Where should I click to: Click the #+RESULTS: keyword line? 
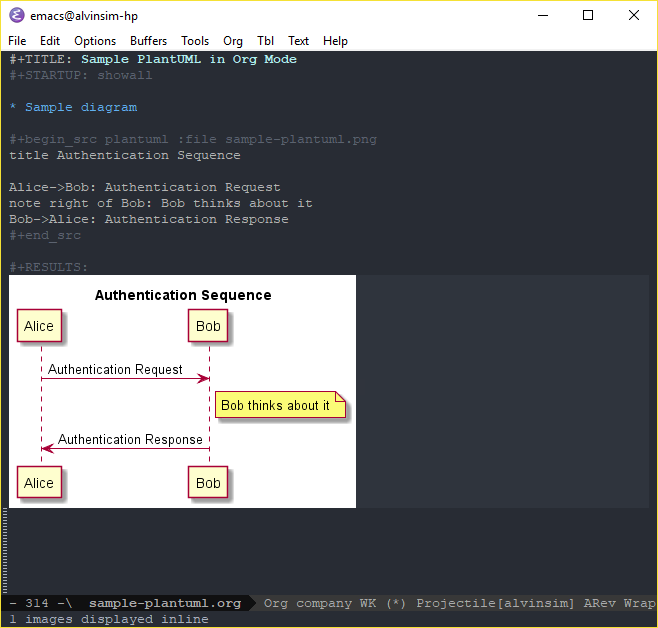[49, 267]
